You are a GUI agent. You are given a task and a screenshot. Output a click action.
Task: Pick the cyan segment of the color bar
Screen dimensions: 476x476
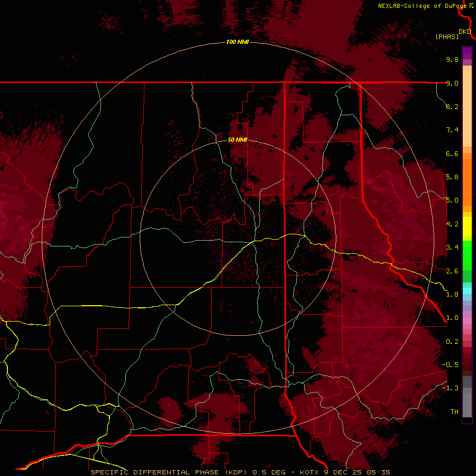pyautogui.click(x=467, y=291)
